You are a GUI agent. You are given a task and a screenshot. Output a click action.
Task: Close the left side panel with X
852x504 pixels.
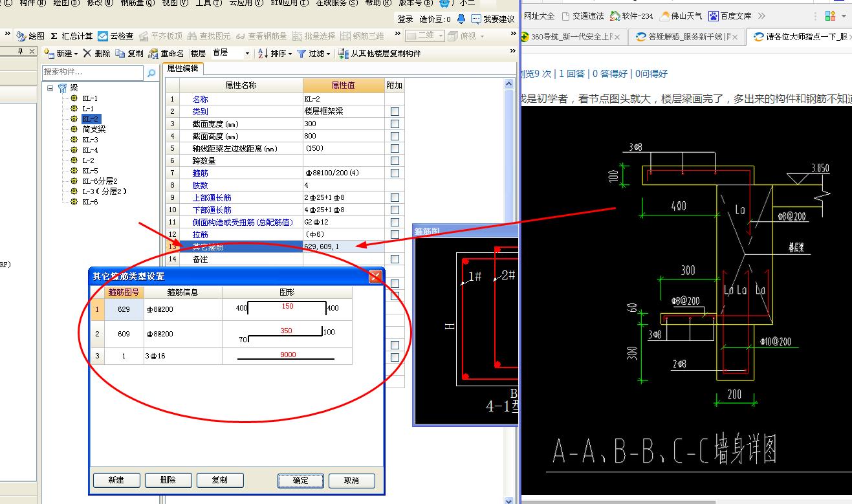pyautogui.click(x=32, y=51)
